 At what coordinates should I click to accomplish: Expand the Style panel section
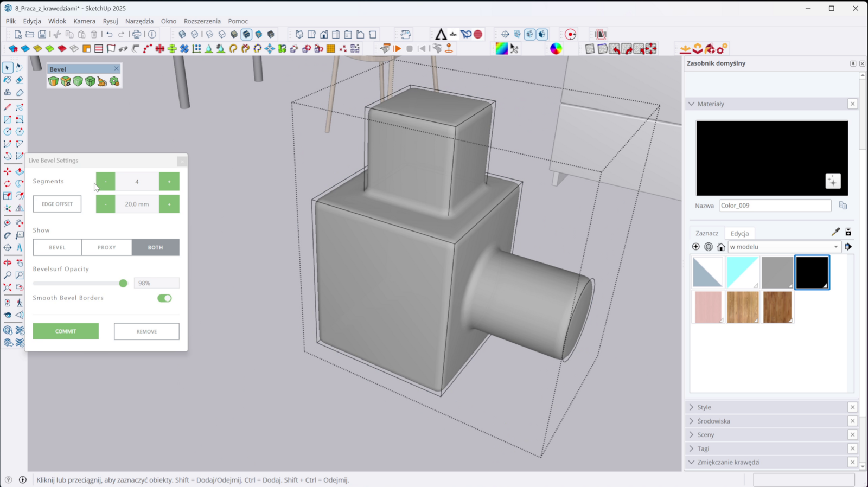coord(704,407)
